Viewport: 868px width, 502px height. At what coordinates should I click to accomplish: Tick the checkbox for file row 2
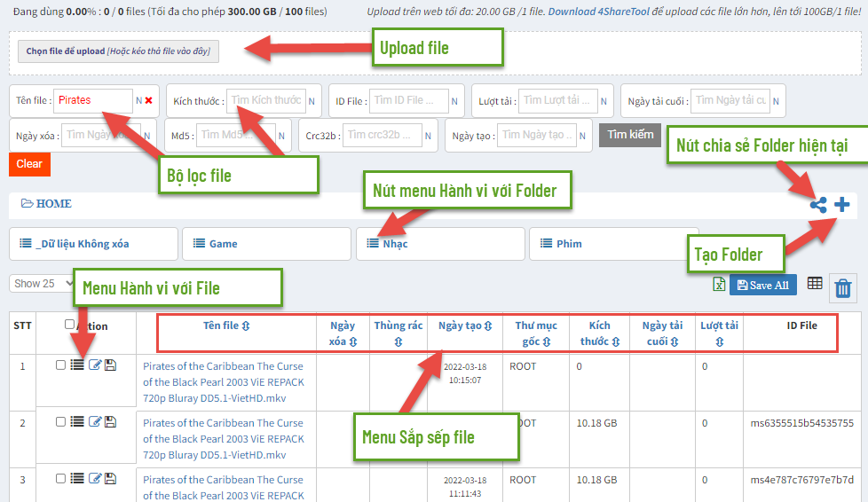pyautogui.click(x=60, y=421)
